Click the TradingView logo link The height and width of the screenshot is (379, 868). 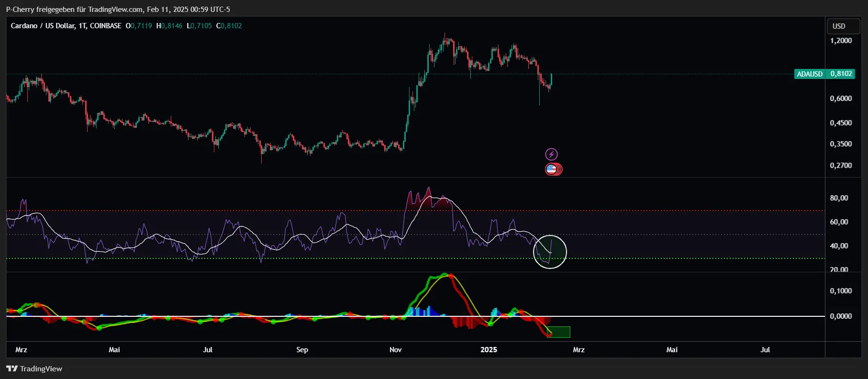(x=34, y=368)
